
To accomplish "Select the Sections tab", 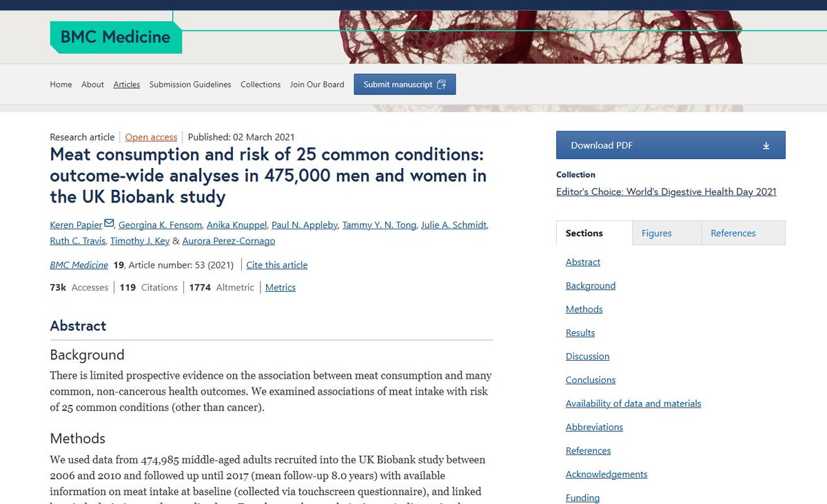I will [x=584, y=233].
